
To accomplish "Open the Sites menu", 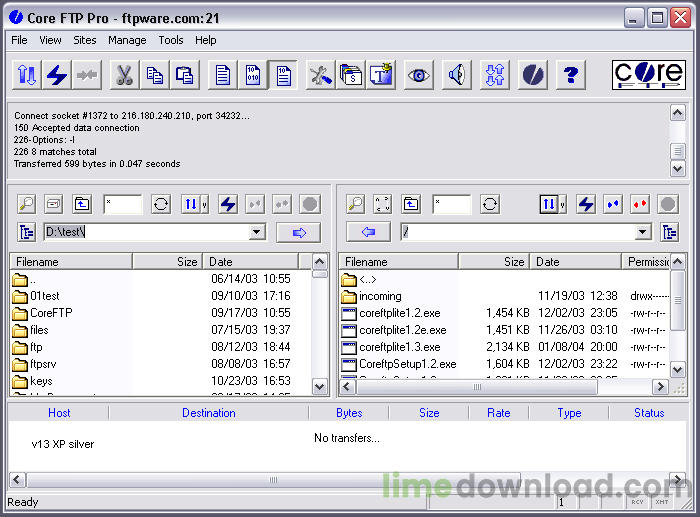I will pos(85,40).
